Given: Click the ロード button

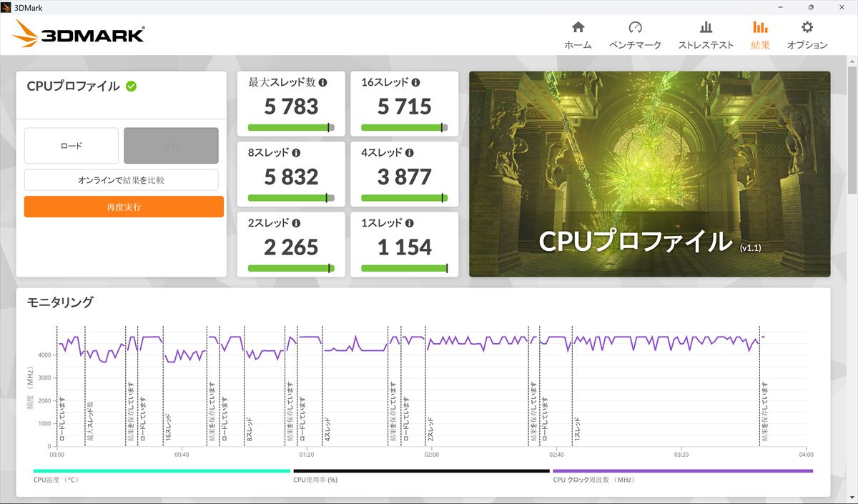Looking at the screenshot, I should click(x=71, y=146).
